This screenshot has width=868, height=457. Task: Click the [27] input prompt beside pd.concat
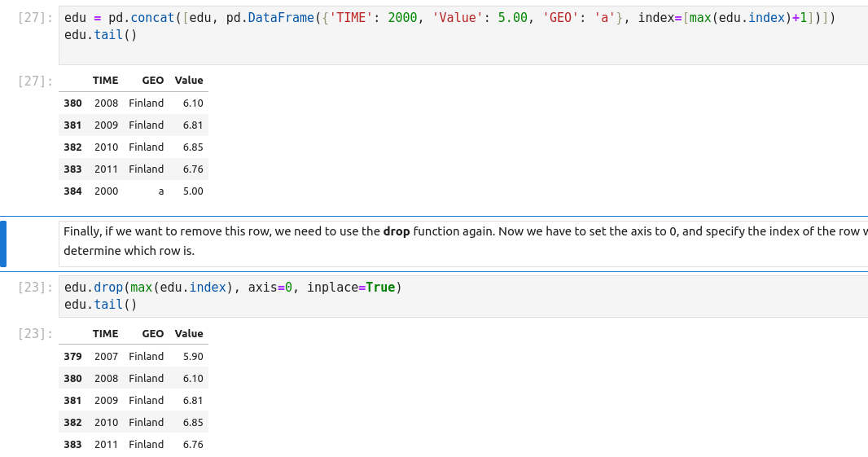[x=33, y=18]
